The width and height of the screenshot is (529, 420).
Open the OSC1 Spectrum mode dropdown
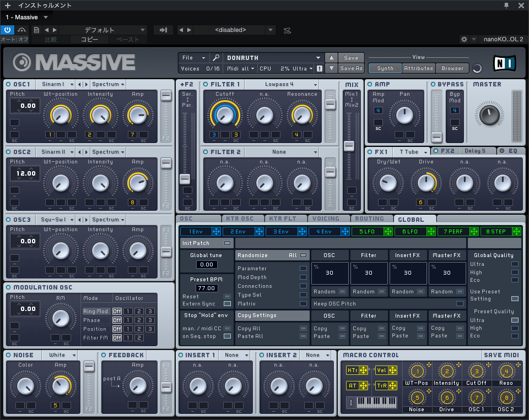click(x=108, y=84)
